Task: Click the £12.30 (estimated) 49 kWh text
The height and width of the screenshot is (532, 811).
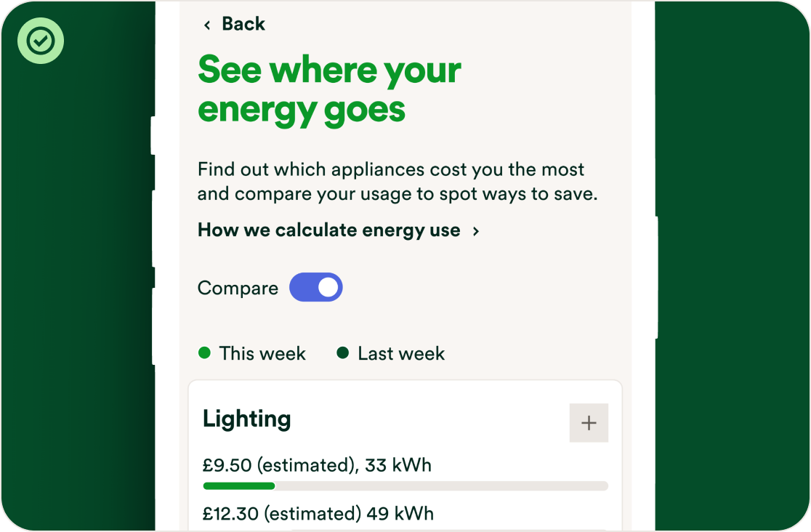Action: [x=318, y=514]
